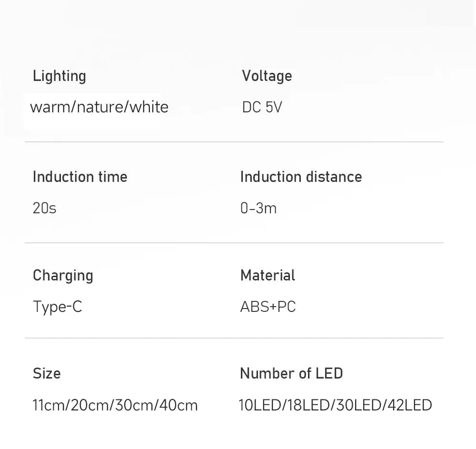
Task: Click the Induction time label
Action: (x=80, y=177)
